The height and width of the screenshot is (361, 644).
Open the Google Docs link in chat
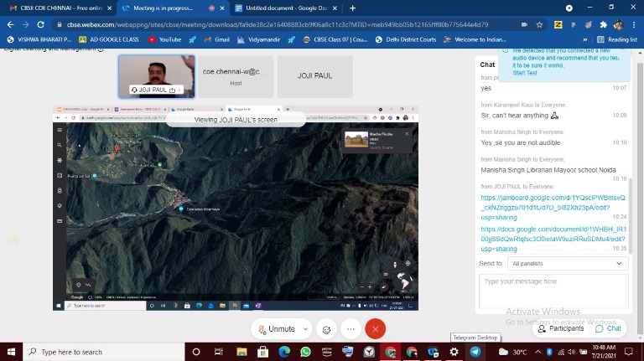pos(552,238)
